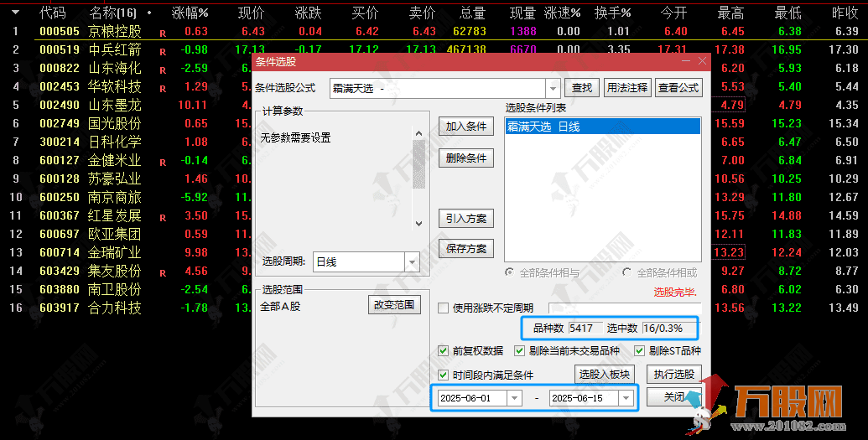Viewport: 868px width, 440px height.
Task: Minimize the 条件选股 dialog
Action: point(686,61)
